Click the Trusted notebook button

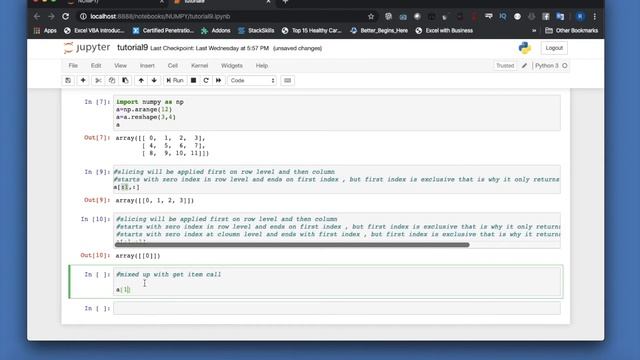point(505,66)
